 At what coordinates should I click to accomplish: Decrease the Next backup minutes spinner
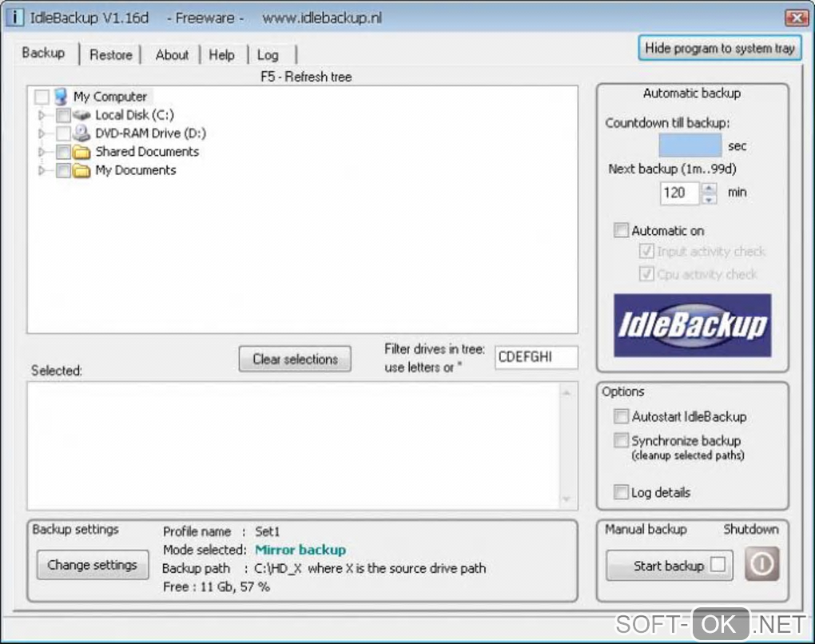709,199
